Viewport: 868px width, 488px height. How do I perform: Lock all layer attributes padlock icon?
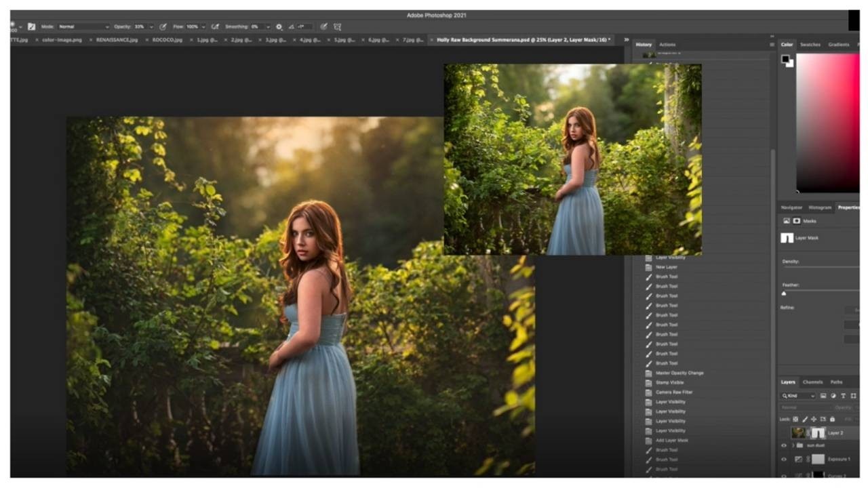tap(832, 419)
